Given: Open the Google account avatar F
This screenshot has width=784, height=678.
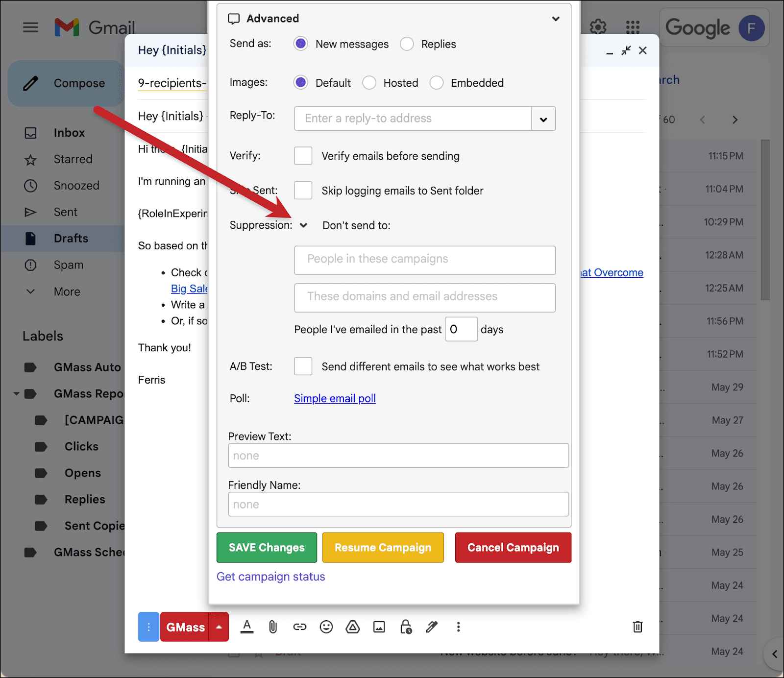Looking at the screenshot, I should coord(751,28).
